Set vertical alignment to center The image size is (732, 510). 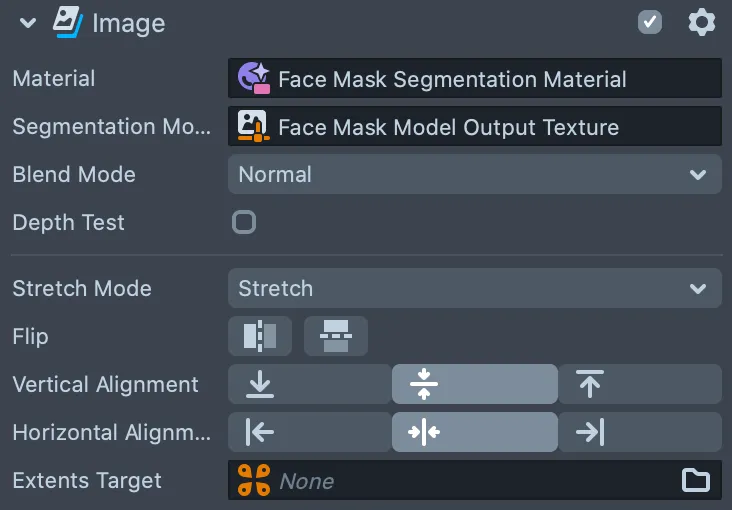coord(475,384)
